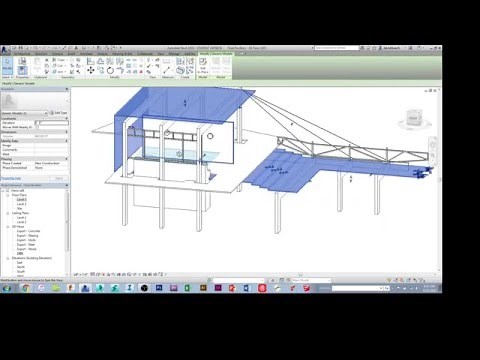Open Export - Steel 3D view

click(x=26, y=245)
